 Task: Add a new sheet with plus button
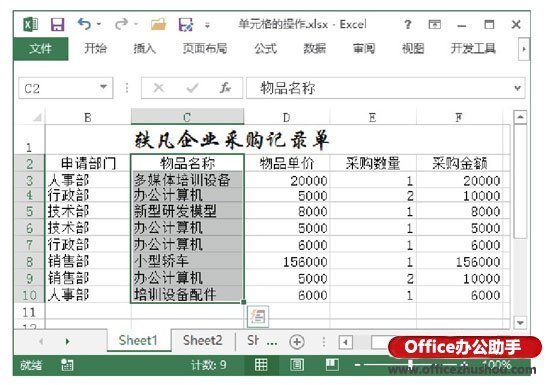(x=297, y=342)
